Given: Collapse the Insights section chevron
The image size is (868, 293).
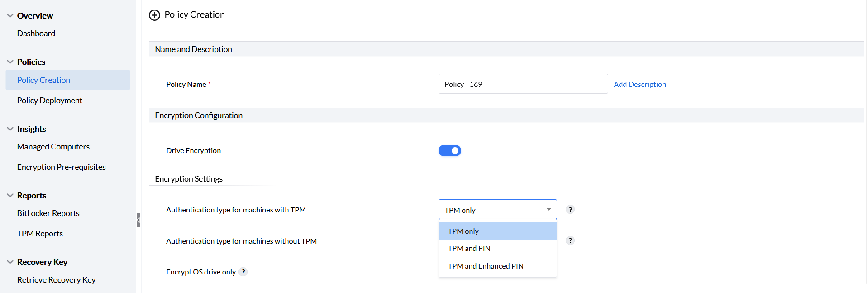Looking at the screenshot, I should coord(10,129).
